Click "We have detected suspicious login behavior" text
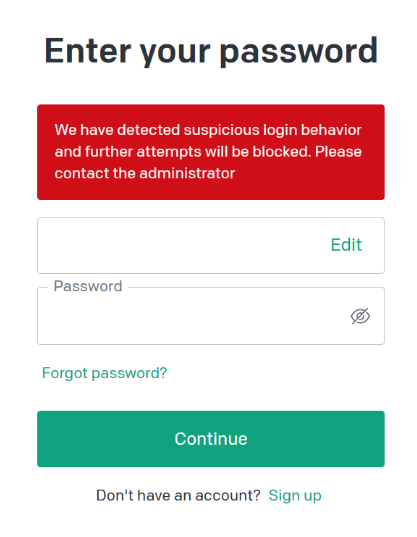Viewport: 417px width, 537px height. (208, 130)
